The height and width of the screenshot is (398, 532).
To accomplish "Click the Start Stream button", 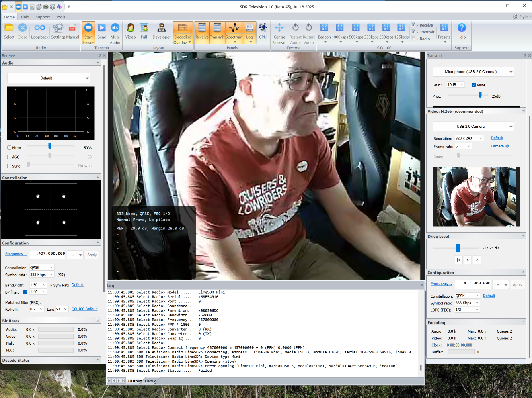I will pos(88,33).
